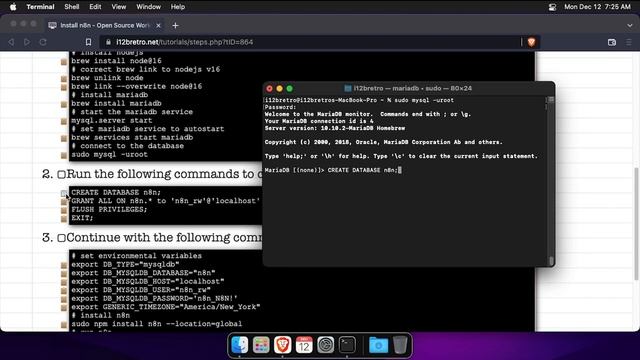Open the Terminal application menu
This screenshot has width=640, height=360.
[x=40, y=7]
